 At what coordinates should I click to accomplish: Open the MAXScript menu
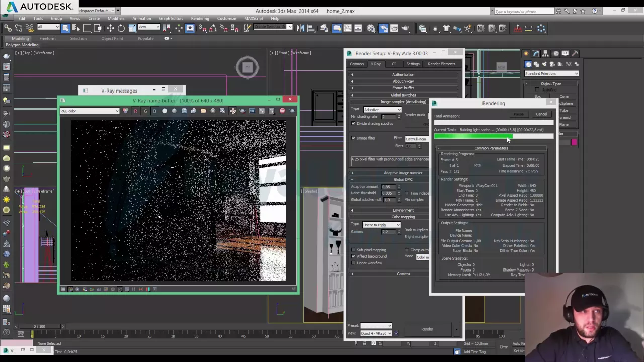pos(254,18)
